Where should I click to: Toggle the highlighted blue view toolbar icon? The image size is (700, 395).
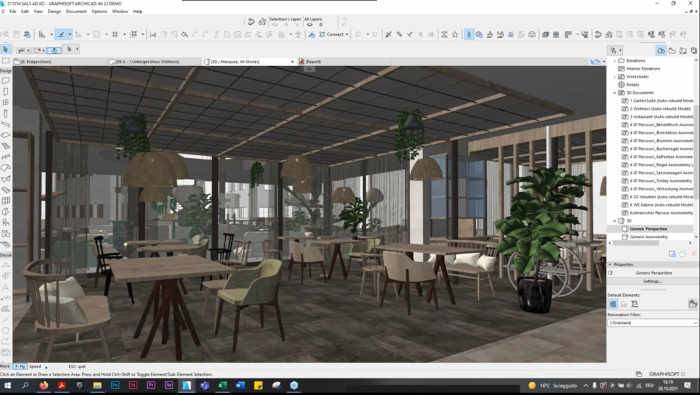[469, 34]
